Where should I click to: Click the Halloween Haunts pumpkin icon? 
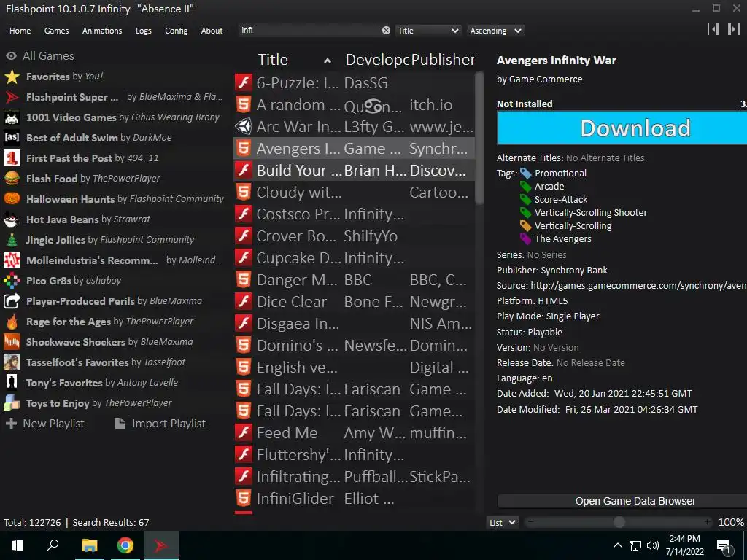(12, 199)
